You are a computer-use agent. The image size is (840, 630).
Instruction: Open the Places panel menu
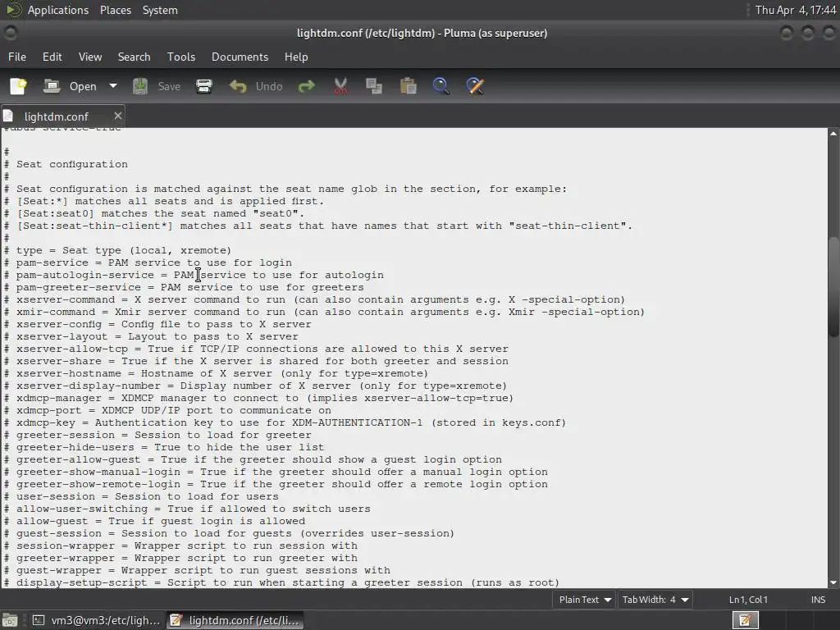(x=115, y=10)
